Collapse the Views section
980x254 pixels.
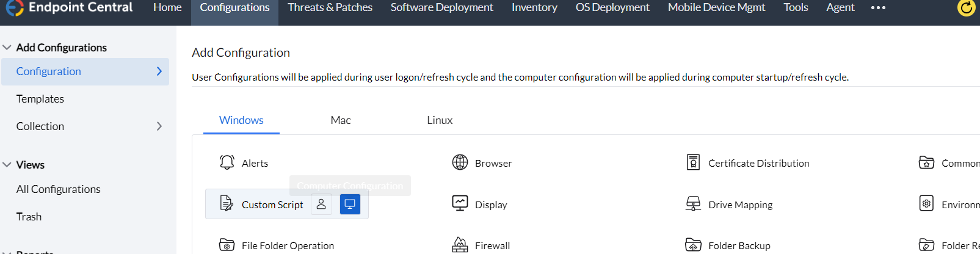click(7, 165)
